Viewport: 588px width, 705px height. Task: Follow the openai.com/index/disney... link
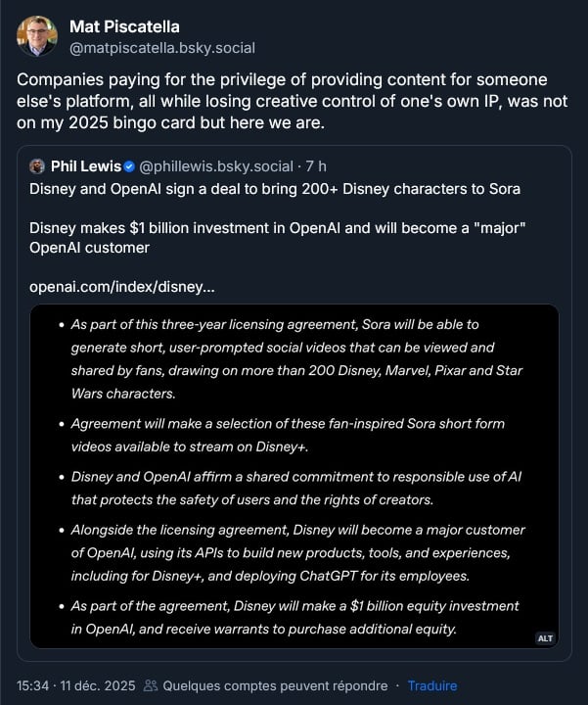tap(122, 287)
